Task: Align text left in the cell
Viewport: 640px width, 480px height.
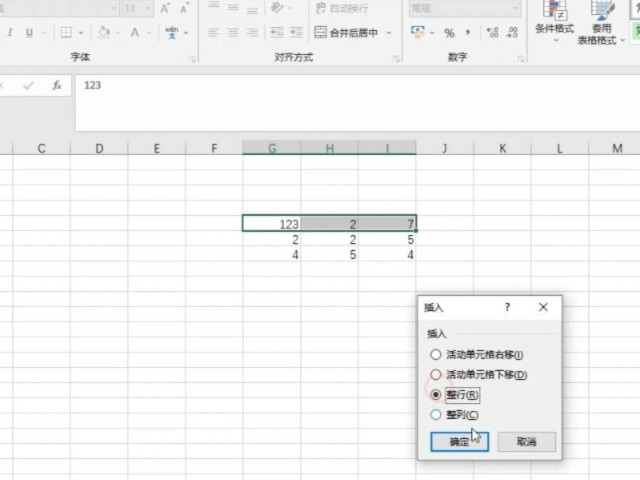Action: point(213,32)
